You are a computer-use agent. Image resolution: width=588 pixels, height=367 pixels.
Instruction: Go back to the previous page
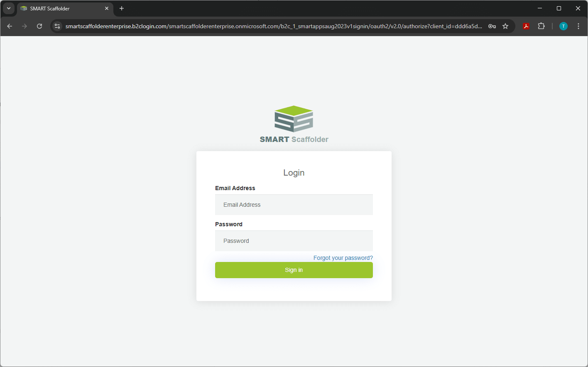10,26
